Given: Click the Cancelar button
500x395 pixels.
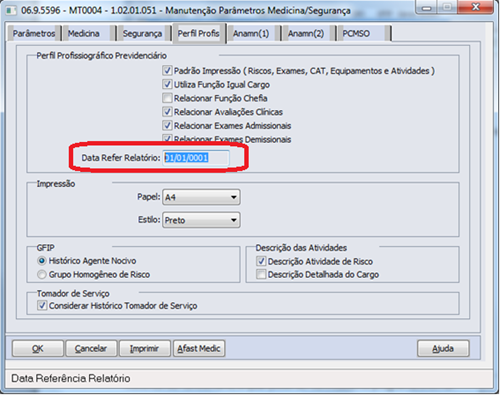Looking at the screenshot, I should [x=91, y=349].
